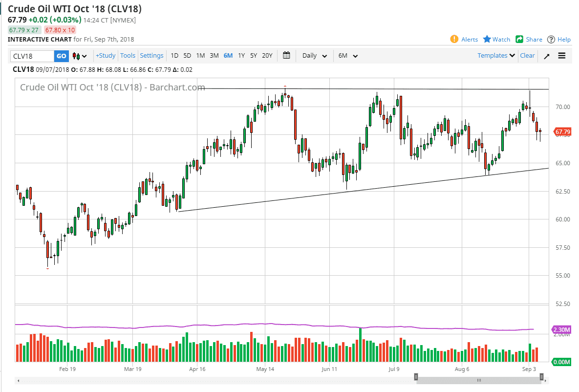Click the right handle of range slider
The height and width of the screenshot is (392, 579).
tap(541, 377)
